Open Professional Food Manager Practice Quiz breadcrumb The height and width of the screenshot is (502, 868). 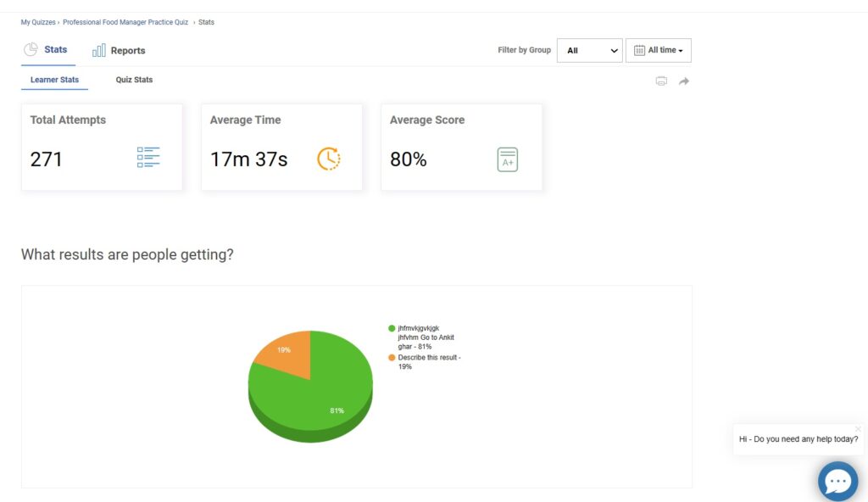[125, 22]
